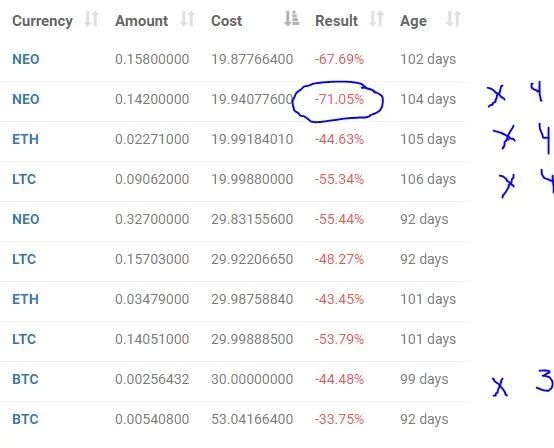Image resolution: width=554 pixels, height=448 pixels.
Task: Open the ETH link costing 19.99184010
Action: (25, 139)
